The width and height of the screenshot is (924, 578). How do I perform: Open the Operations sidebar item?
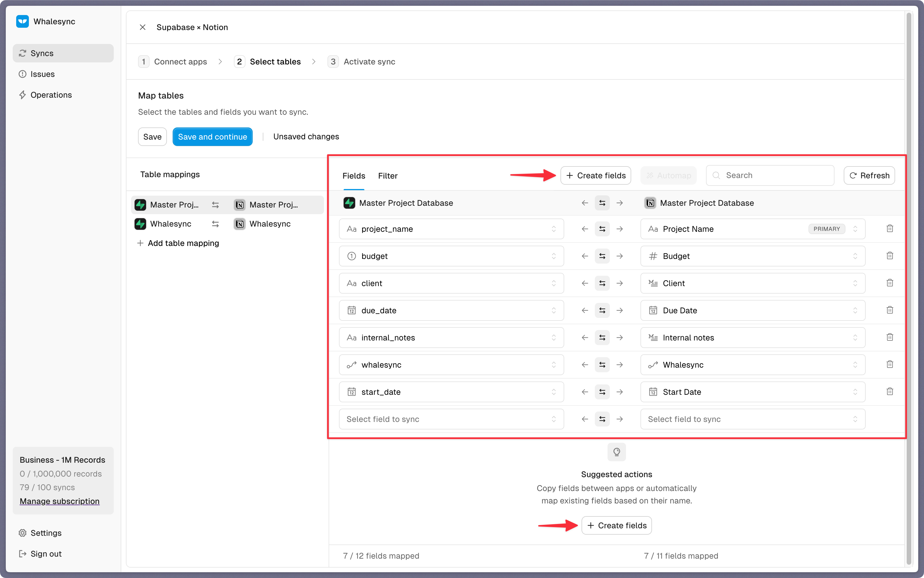click(63, 95)
